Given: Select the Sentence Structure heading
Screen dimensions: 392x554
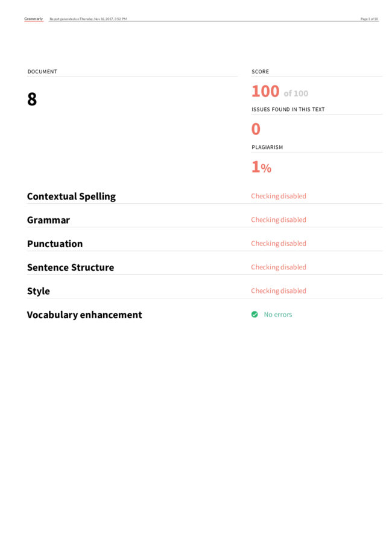Looking at the screenshot, I should point(71,268).
